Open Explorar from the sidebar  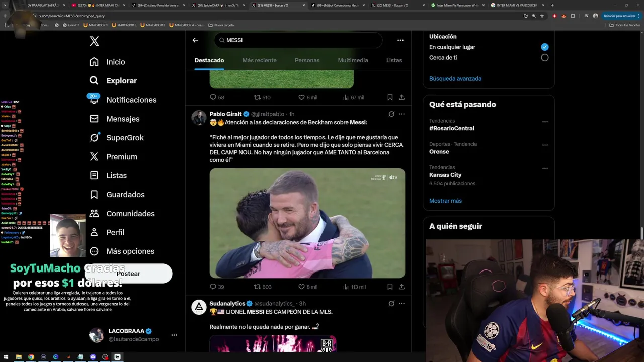pos(113,80)
